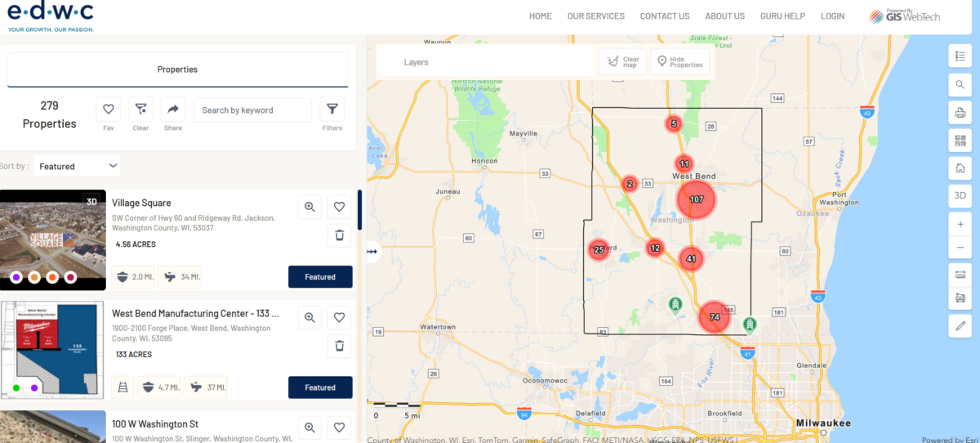This screenshot has height=443, width=980.
Task: Switch map to 3D view
Action: pos(960,196)
